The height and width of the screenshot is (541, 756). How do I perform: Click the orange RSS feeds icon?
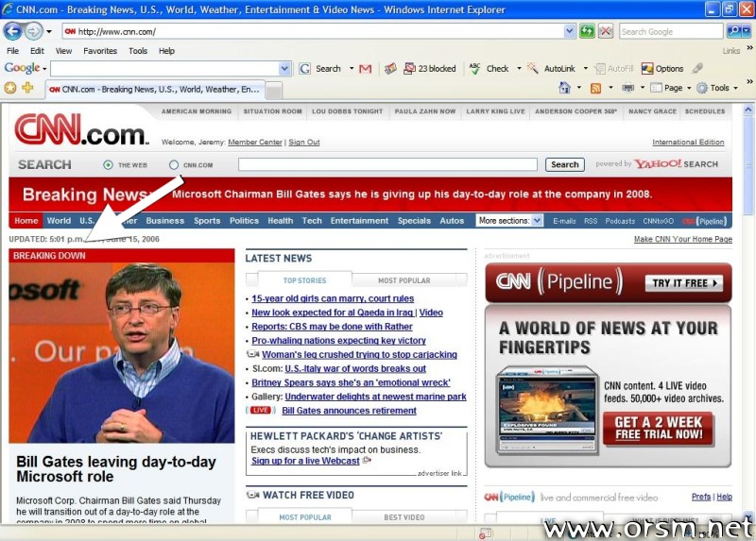tap(596, 88)
